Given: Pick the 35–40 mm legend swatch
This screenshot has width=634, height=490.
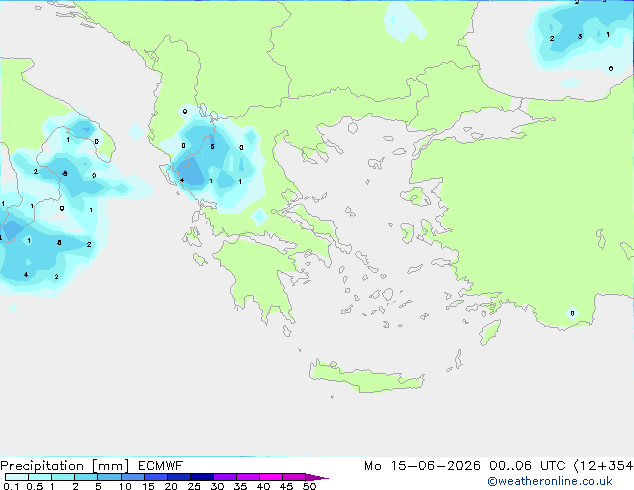Looking at the screenshot, I should click(x=247, y=477).
